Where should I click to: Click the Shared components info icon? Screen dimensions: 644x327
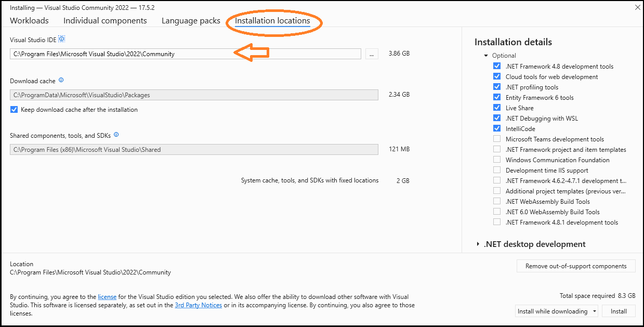pyautogui.click(x=115, y=135)
